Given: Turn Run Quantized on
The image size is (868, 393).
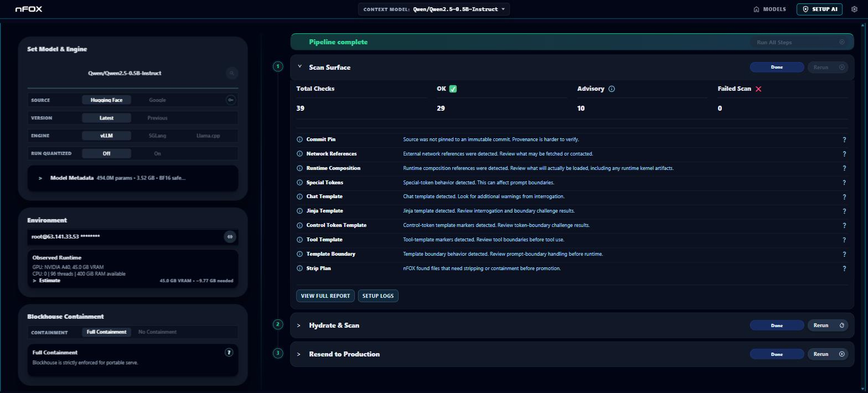Looking at the screenshot, I should pos(157,153).
